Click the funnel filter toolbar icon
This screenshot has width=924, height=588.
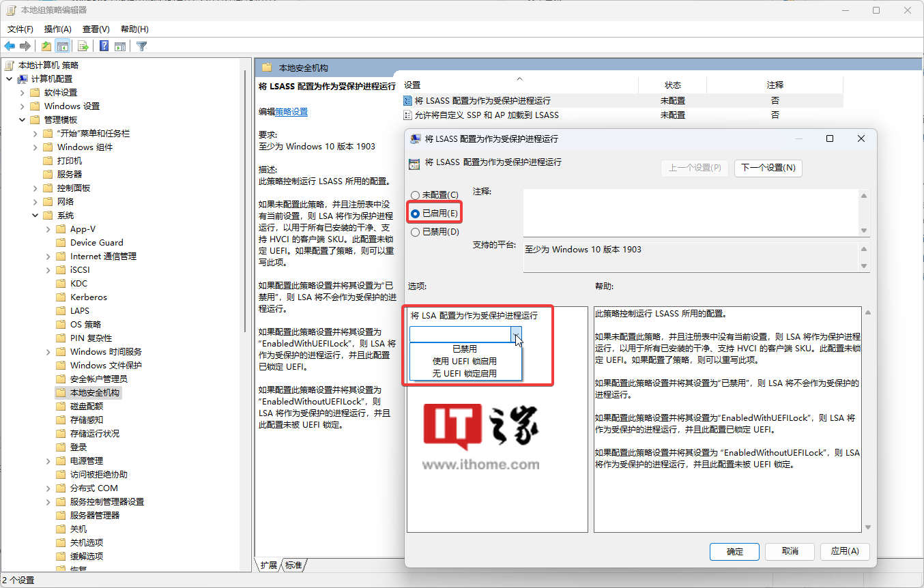coord(141,46)
